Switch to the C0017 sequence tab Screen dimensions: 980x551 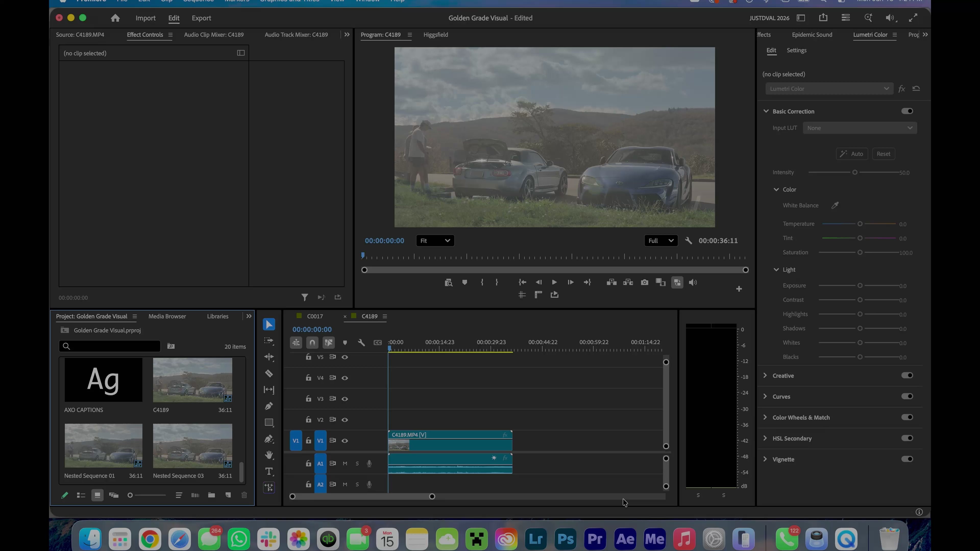pos(315,316)
